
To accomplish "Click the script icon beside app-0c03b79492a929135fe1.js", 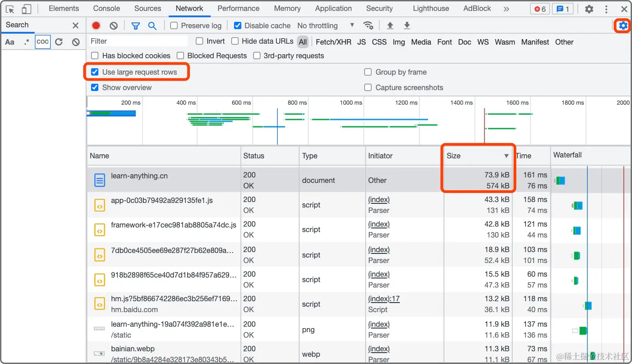I will click(99, 205).
